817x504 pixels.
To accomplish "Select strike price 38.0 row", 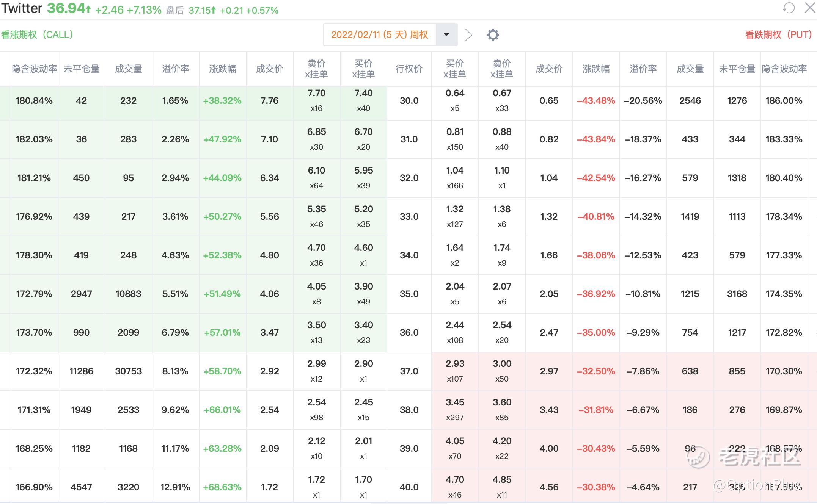I will (x=409, y=410).
